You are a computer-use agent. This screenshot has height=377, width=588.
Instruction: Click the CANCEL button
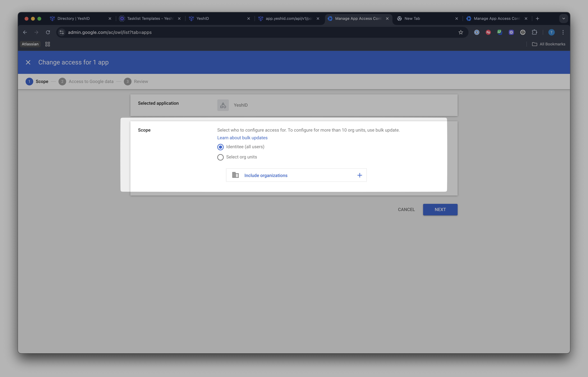pos(406,210)
